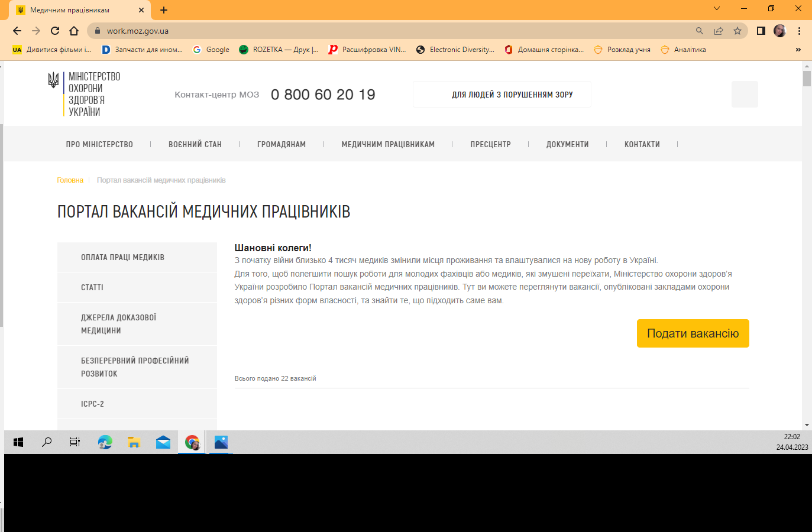The width and height of the screenshot is (812, 532).
Task: Expand the hidden bookmarks overflow chevron
Action: point(798,50)
